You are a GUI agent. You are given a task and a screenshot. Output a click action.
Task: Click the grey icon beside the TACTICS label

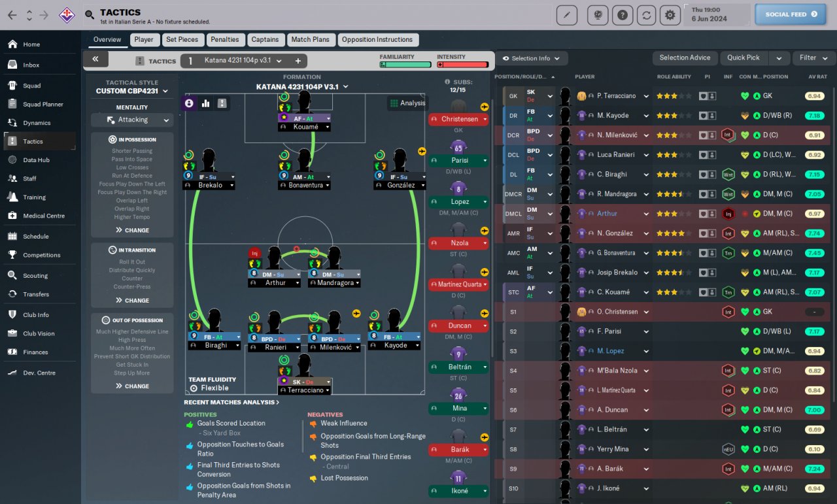(x=140, y=61)
